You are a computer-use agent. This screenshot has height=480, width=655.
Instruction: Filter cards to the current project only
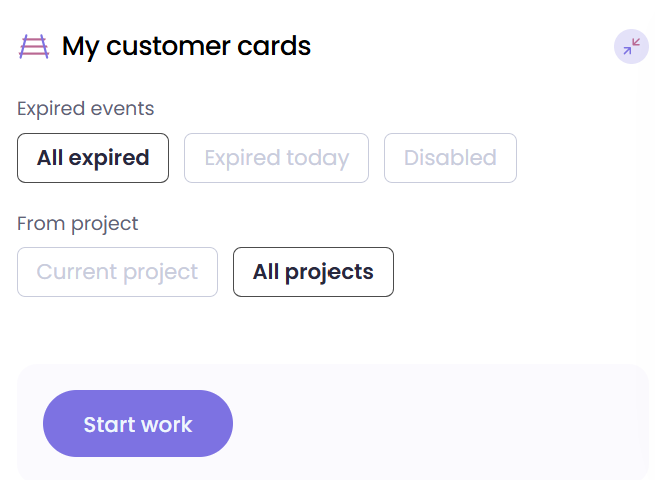point(117,272)
